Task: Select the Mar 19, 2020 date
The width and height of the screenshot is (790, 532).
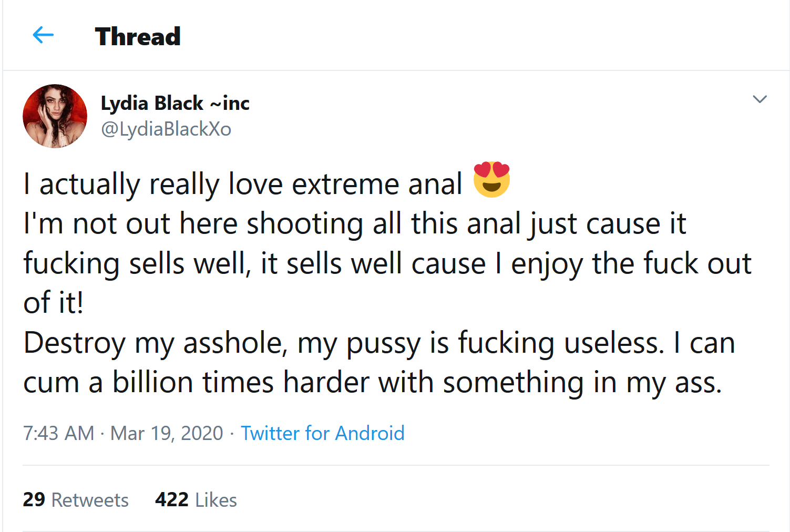Action: (167, 433)
